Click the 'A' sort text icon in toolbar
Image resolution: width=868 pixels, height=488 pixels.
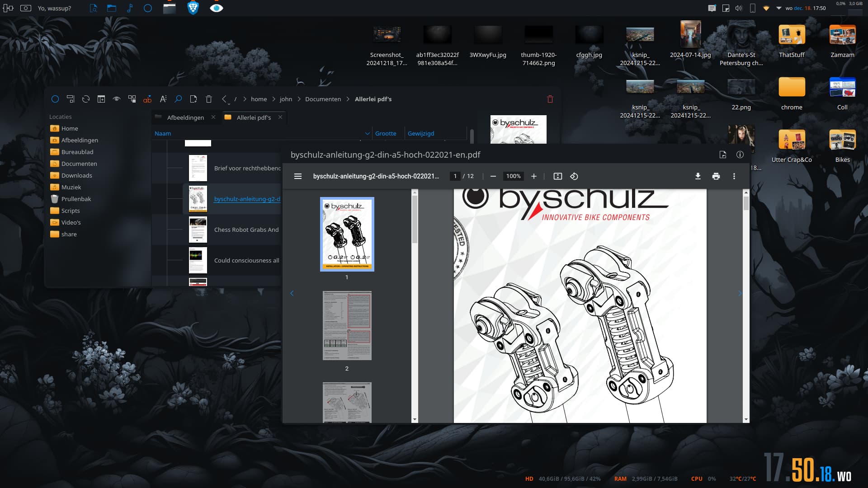pyautogui.click(x=163, y=99)
